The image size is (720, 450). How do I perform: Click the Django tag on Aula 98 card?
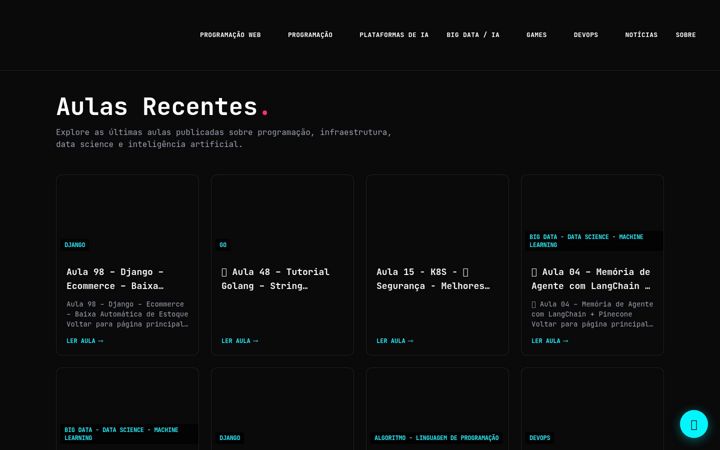point(75,245)
